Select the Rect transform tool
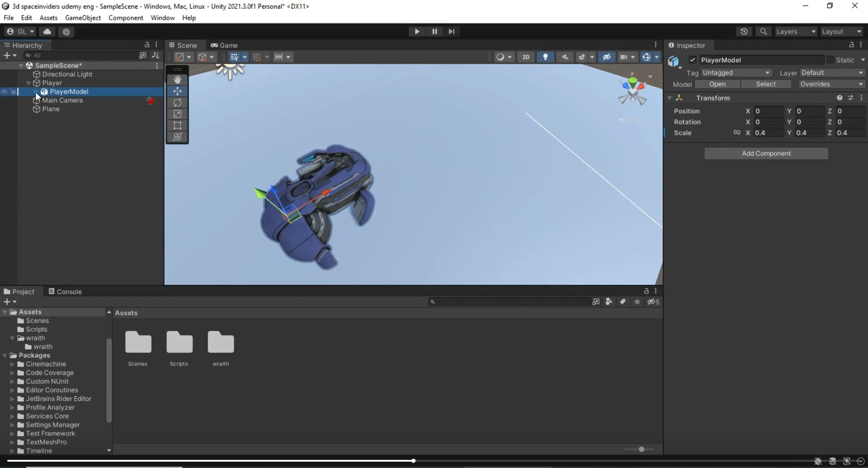Screen dimensions: 868x468 pos(177,125)
